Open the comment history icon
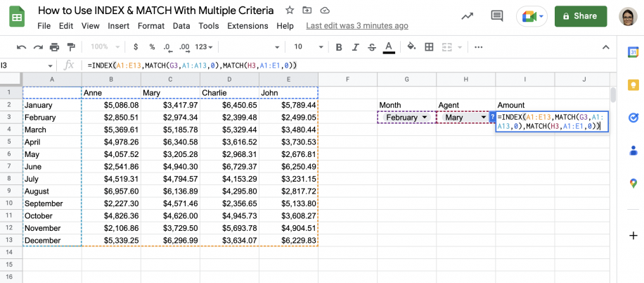Image resolution: width=644 pixels, height=283 pixels. [497, 16]
